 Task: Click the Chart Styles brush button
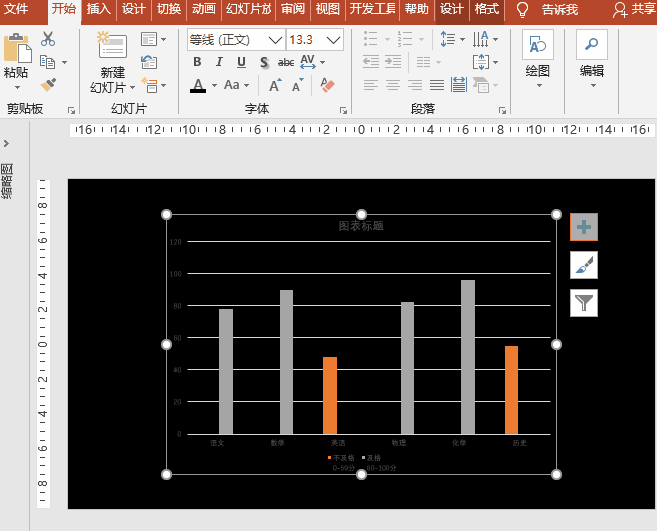click(584, 265)
